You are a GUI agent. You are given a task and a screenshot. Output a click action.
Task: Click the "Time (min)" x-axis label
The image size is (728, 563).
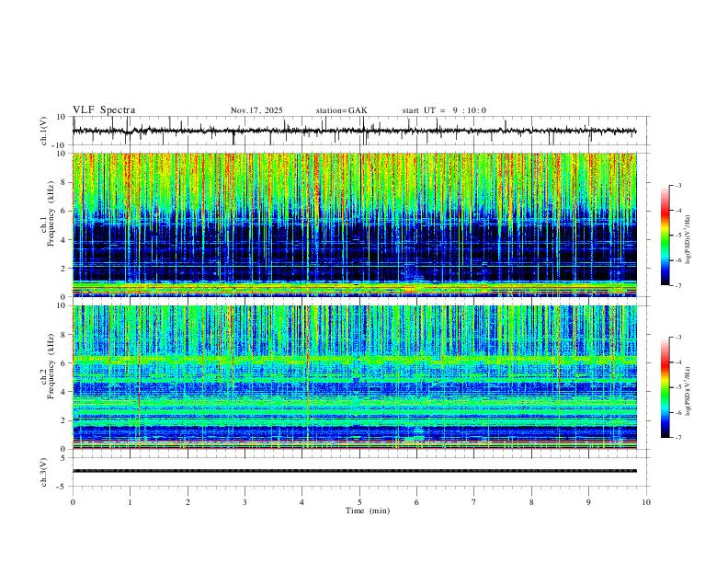(368, 511)
